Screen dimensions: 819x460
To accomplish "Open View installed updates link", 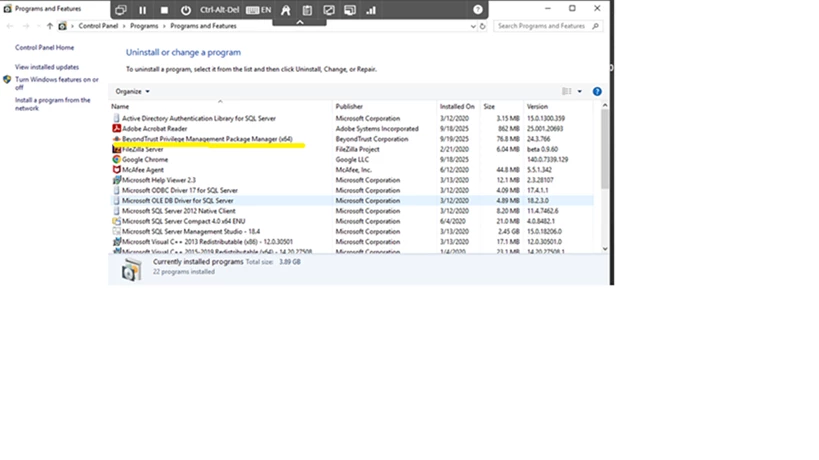I will pyautogui.click(x=47, y=67).
